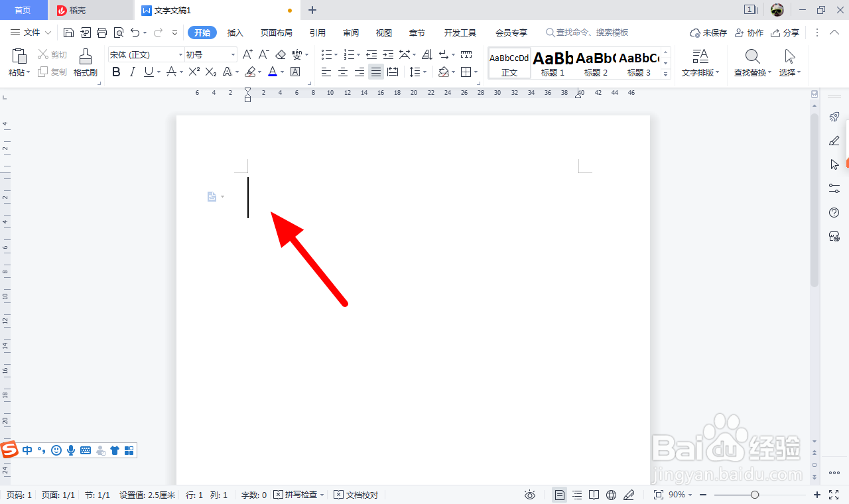The height and width of the screenshot is (504, 849).
Task: Open Print Preview from quick toolbar
Action: (119, 32)
